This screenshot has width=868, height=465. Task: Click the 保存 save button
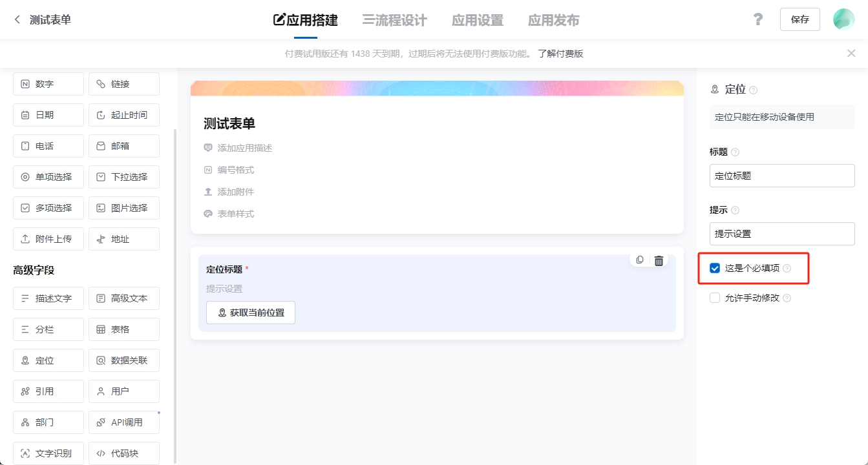click(x=799, y=19)
